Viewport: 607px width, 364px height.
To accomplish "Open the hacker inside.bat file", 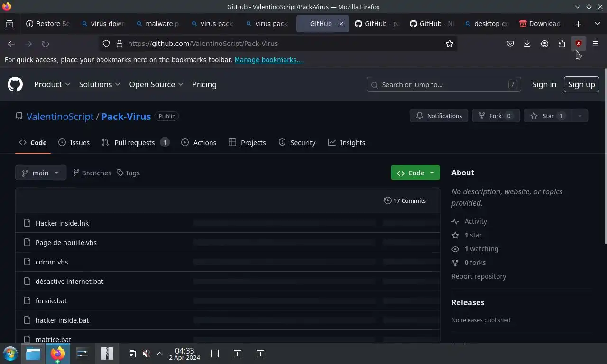I will click(x=62, y=320).
